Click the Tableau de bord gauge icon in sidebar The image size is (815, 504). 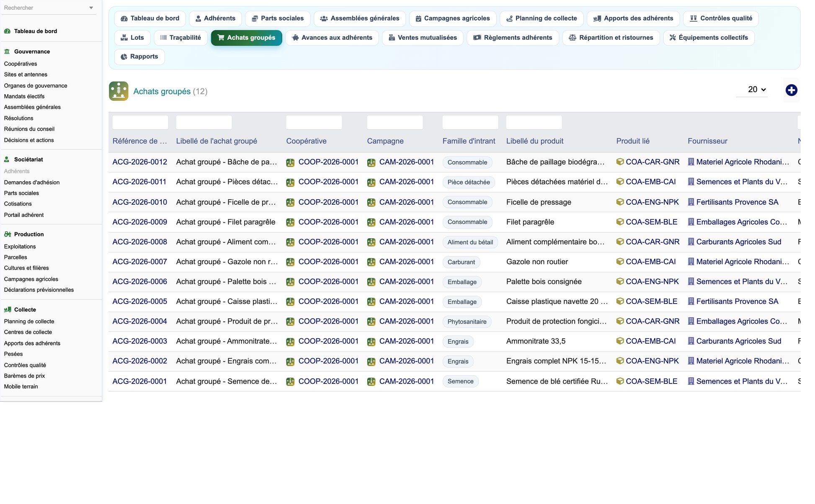tap(7, 31)
